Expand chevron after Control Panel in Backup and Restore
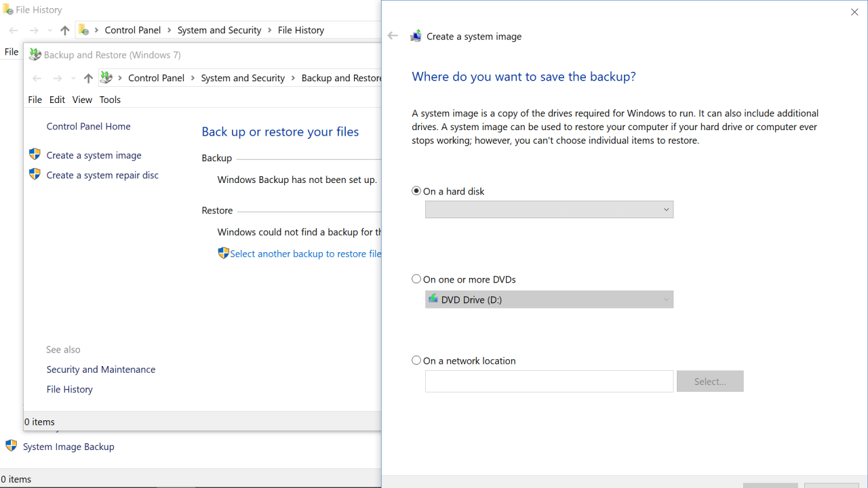 [x=193, y=78]
